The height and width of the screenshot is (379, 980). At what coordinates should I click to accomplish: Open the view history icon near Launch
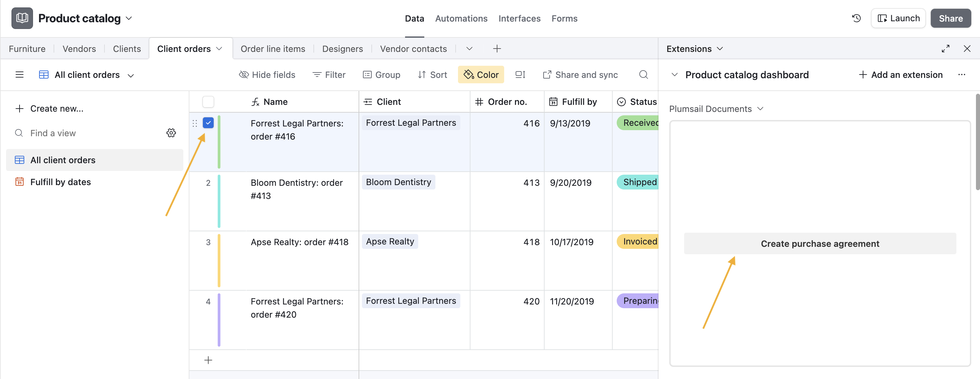point(856,18)
